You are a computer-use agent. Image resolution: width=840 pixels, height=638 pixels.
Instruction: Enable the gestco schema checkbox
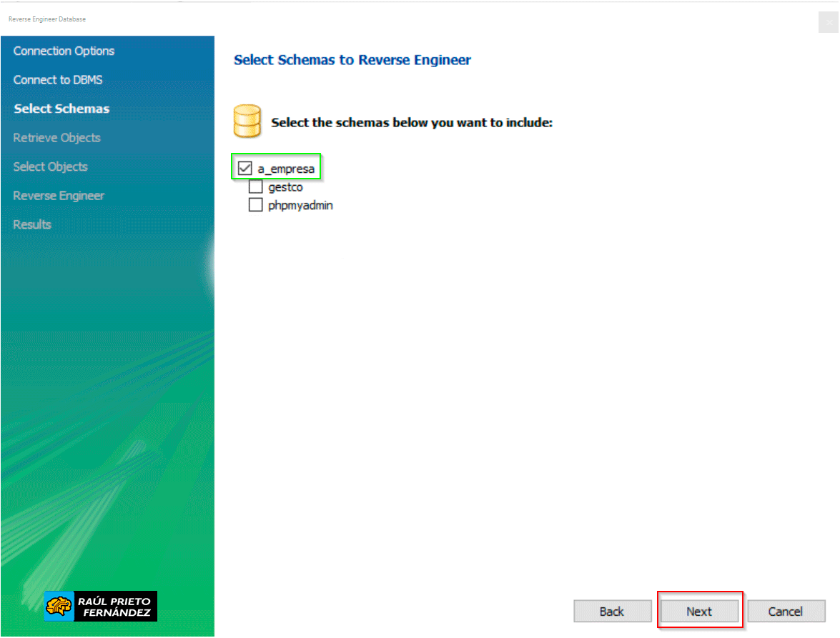pyautogui.click(x=255, y=187)
